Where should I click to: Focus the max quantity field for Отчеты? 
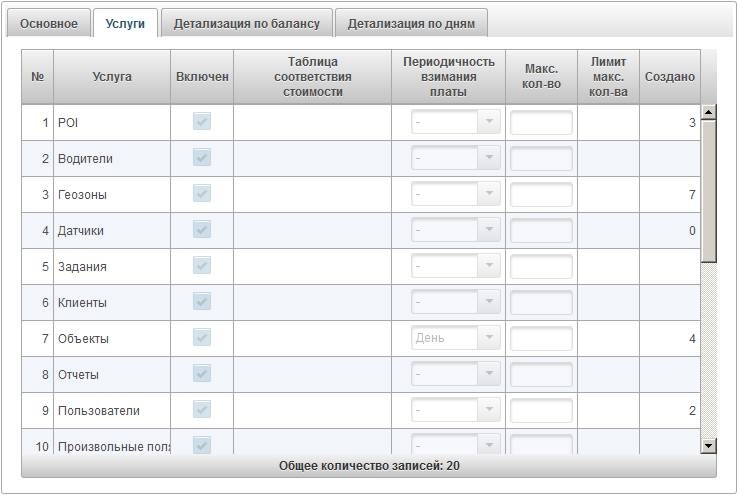[x=541, y=374]
